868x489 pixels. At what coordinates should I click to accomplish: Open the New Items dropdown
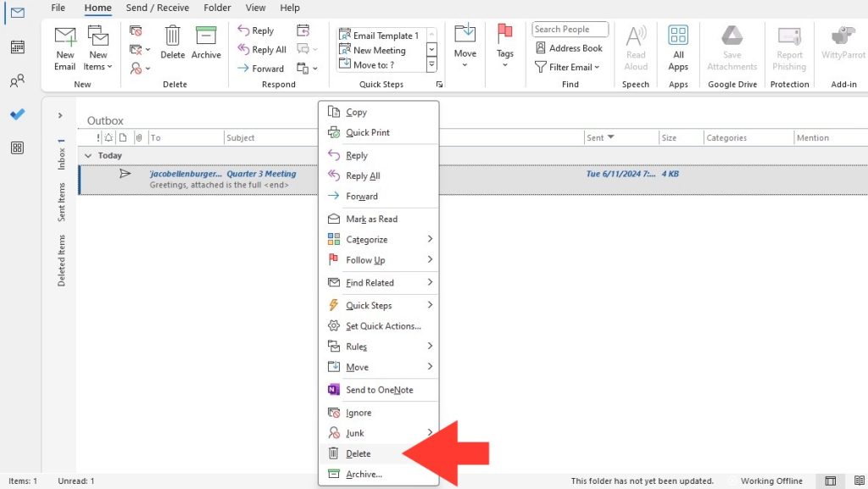[x=98, y=48]
